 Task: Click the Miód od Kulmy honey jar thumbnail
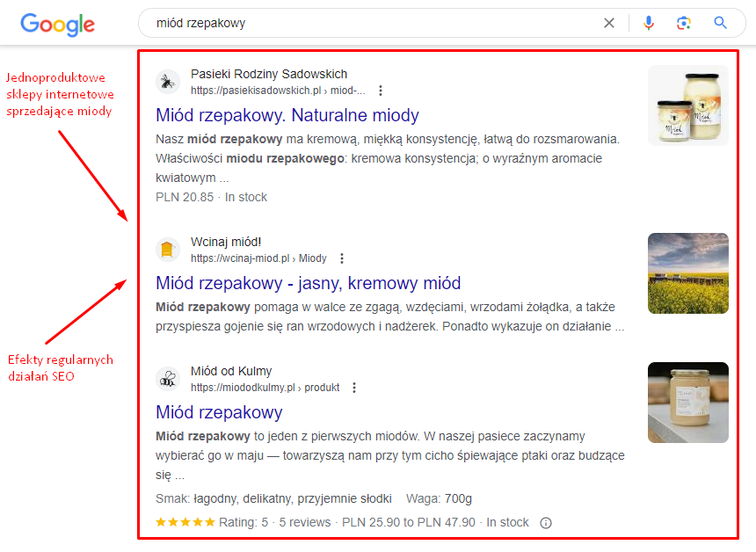coord(688,403)
